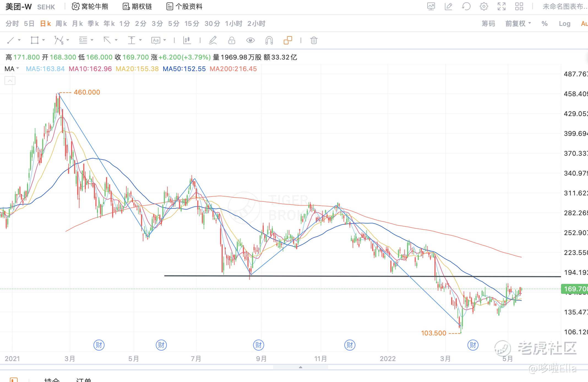Toggle drawings visibility eye icon
The image size is (588, 382).
click(250, 41)
